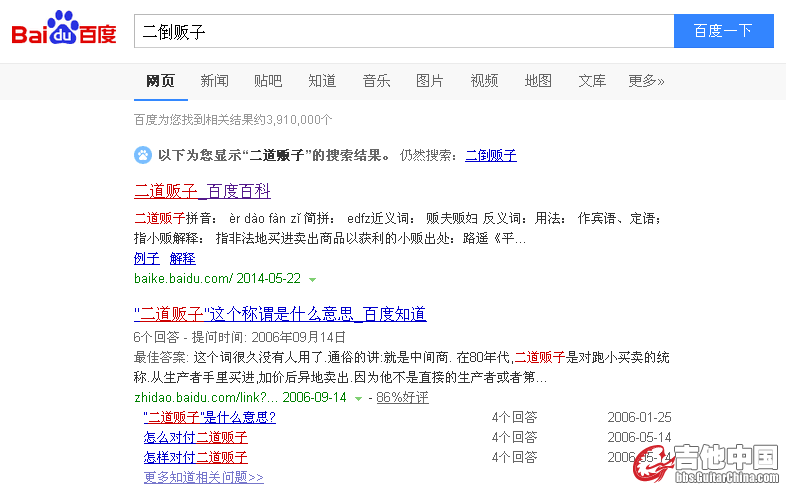Click the 86%好评 link
The width and height of the screenshot is (786, 493).
tap(403, 398)
